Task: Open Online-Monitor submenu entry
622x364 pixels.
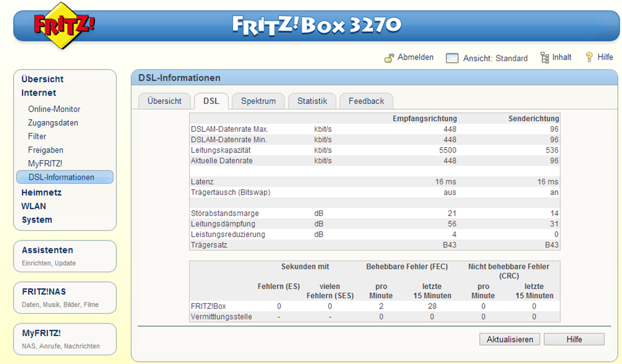Action: pos(54,109)
